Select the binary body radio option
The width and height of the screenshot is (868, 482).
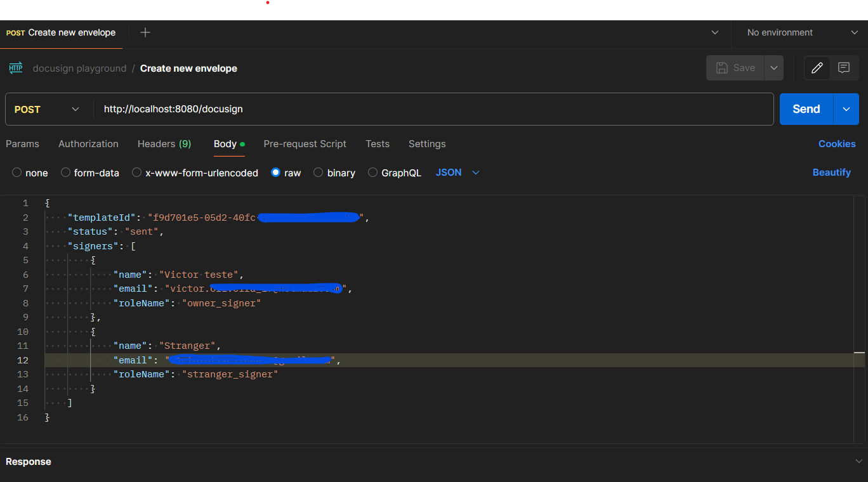(x=319, y=173)
